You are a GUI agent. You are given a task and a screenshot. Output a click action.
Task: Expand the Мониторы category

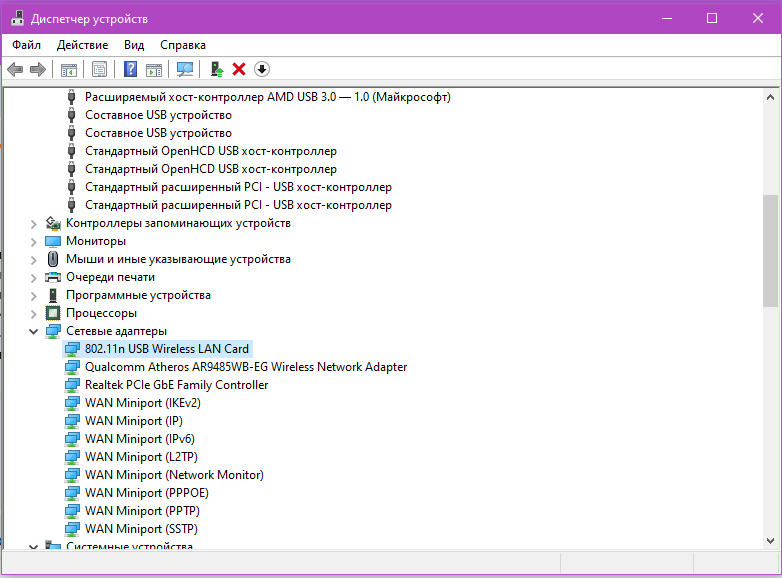(33, 242)
